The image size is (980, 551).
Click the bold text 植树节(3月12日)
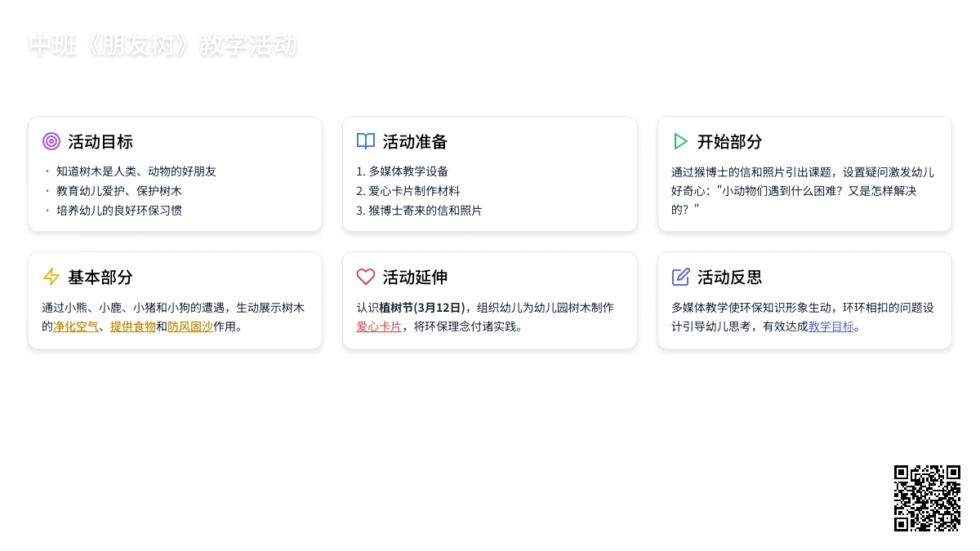pos(422,308)
